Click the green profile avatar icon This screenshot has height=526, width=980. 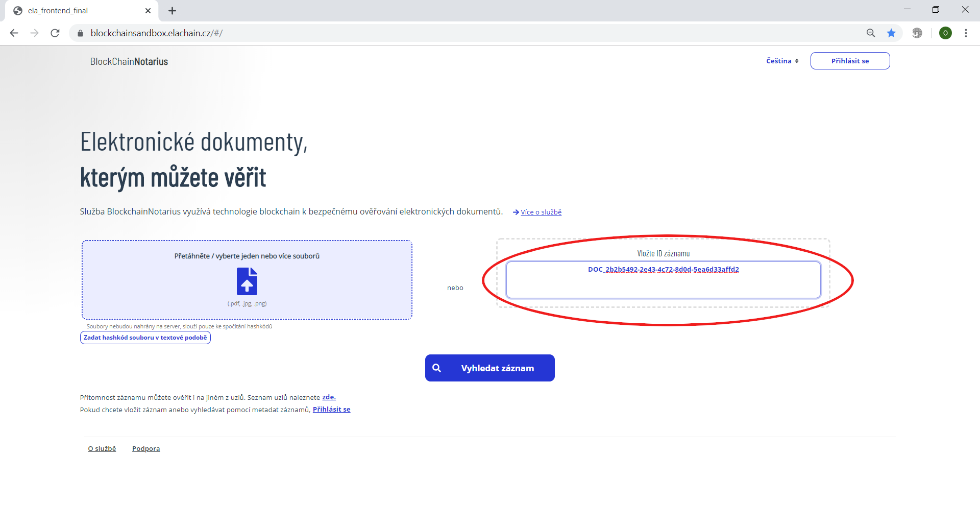pos(945,33)
